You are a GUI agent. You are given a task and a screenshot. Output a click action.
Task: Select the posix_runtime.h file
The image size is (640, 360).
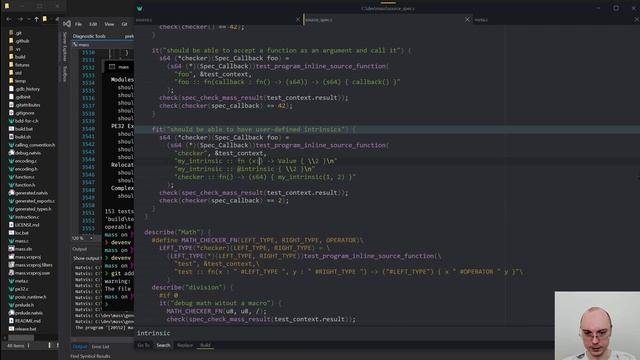pyautogui.click(x=27, y=297)
